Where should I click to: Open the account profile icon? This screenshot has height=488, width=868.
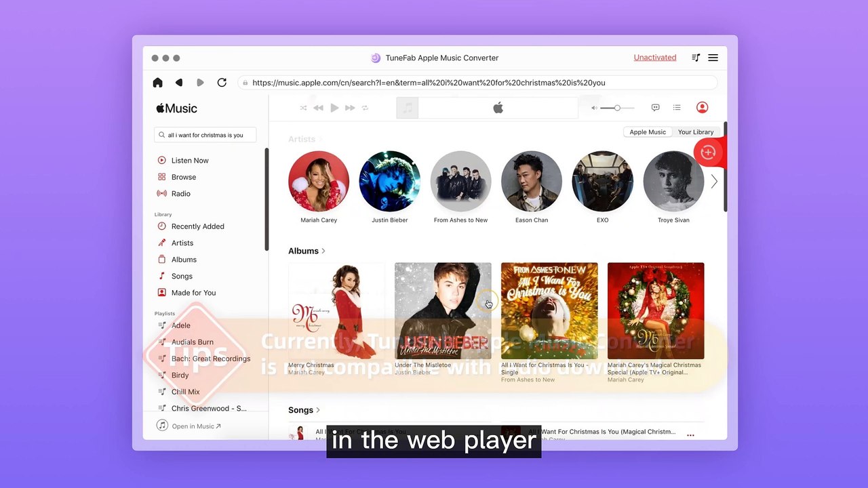coord(702,107)
